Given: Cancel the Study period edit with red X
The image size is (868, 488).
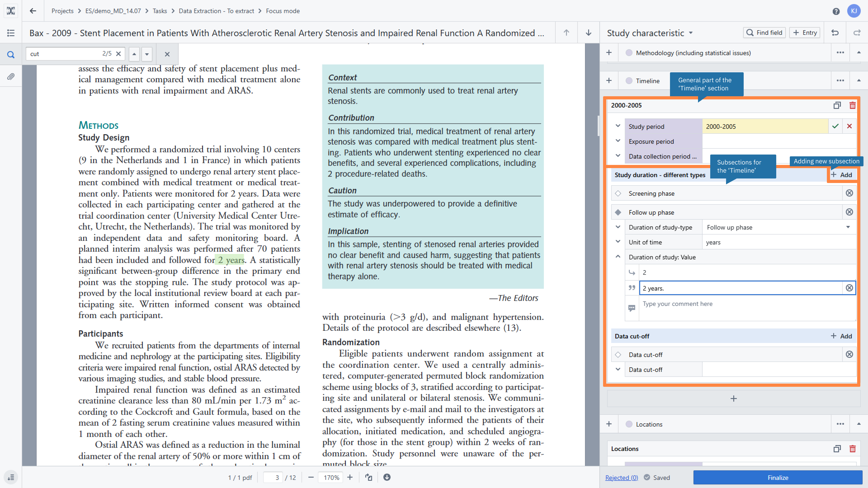Looking at the screenshot, I should coord(849,126).
